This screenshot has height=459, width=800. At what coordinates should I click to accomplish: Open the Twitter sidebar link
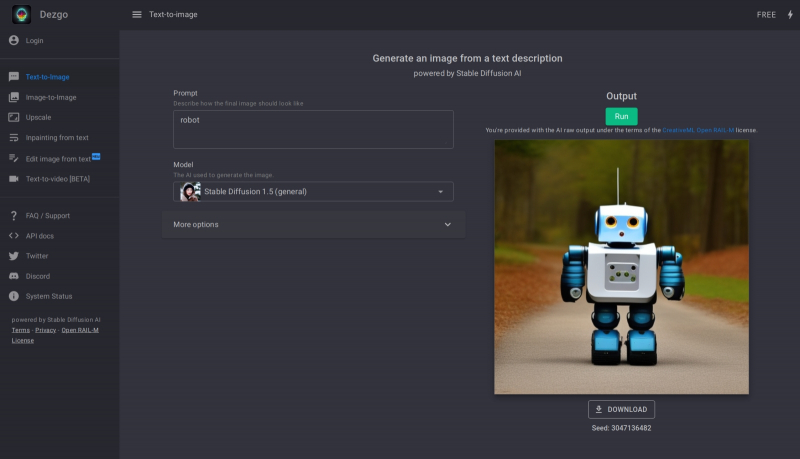click(36, 256)
